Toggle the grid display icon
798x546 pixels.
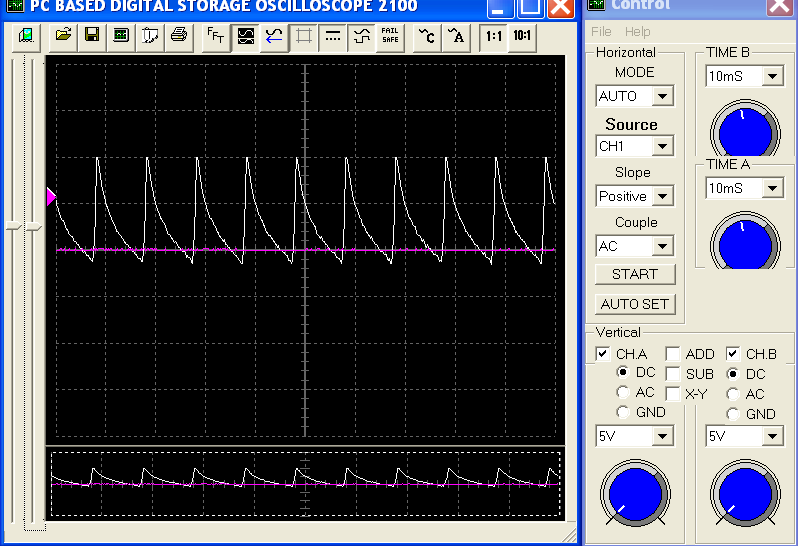point(304,37)
